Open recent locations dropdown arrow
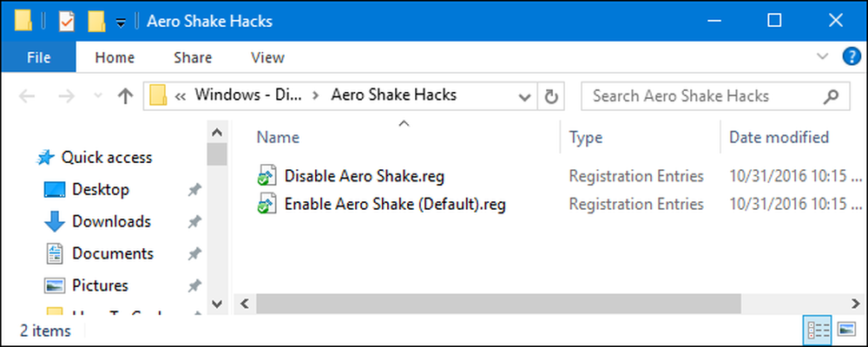The width and height of the screenshot is (868, 347). coord(99,96)
